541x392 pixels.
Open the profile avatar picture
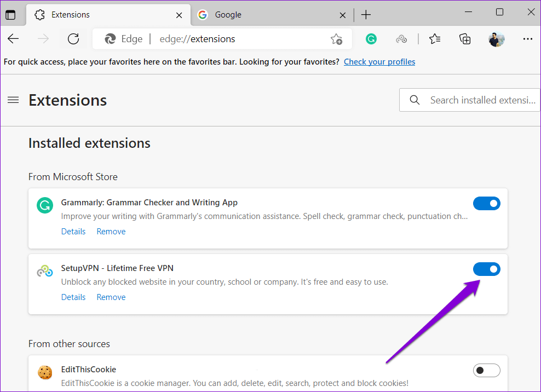(x=497, y=39)
